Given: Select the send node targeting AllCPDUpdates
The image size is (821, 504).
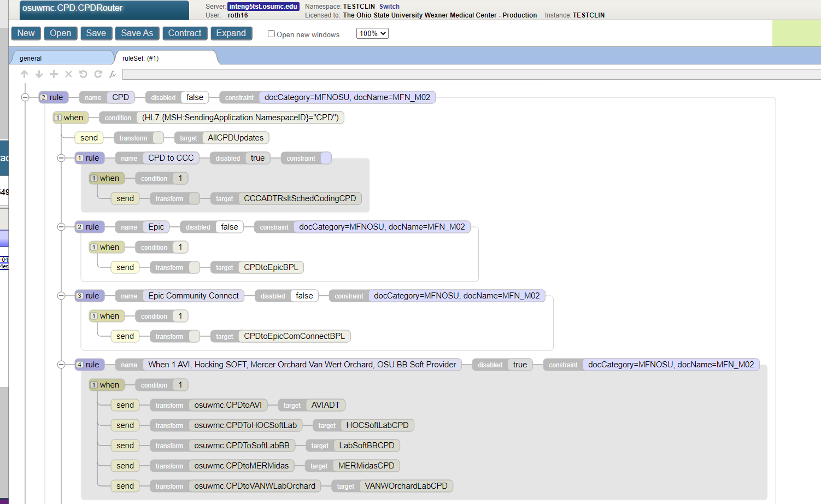Looking at the screenshot, I should click(x=89, y=138).
